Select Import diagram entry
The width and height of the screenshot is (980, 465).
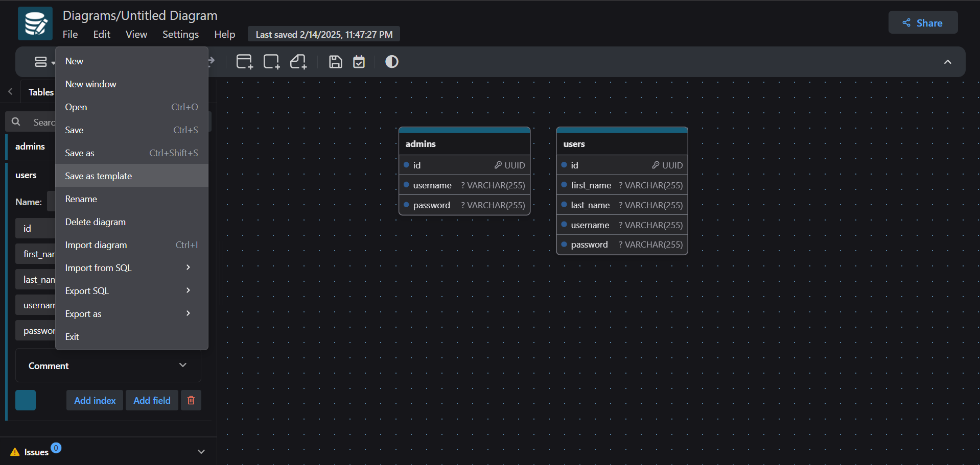tap(132, 244)
